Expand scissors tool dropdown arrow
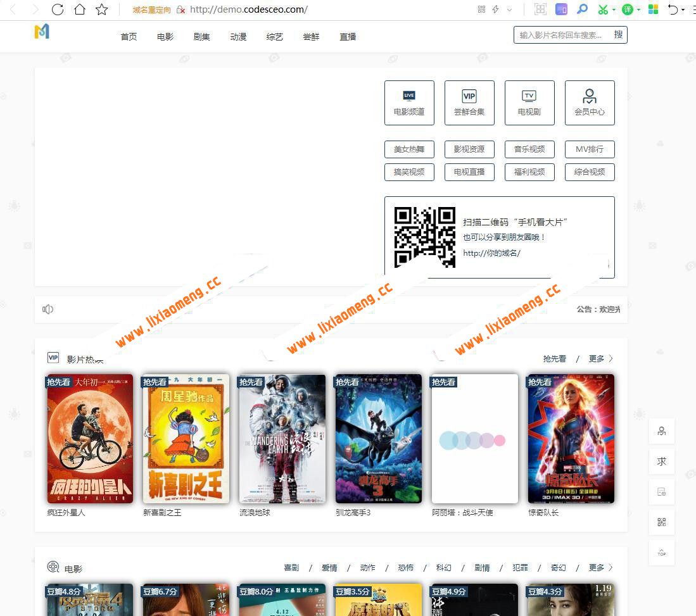This screenshot has width=696, height=616. pyautogui.click(x=614, y=9)
